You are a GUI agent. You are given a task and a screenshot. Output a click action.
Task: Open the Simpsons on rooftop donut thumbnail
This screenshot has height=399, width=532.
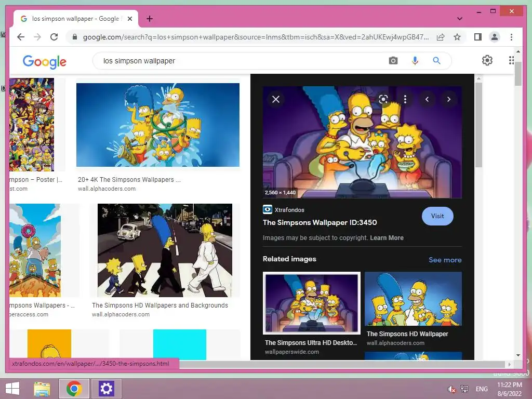point(35,250)
